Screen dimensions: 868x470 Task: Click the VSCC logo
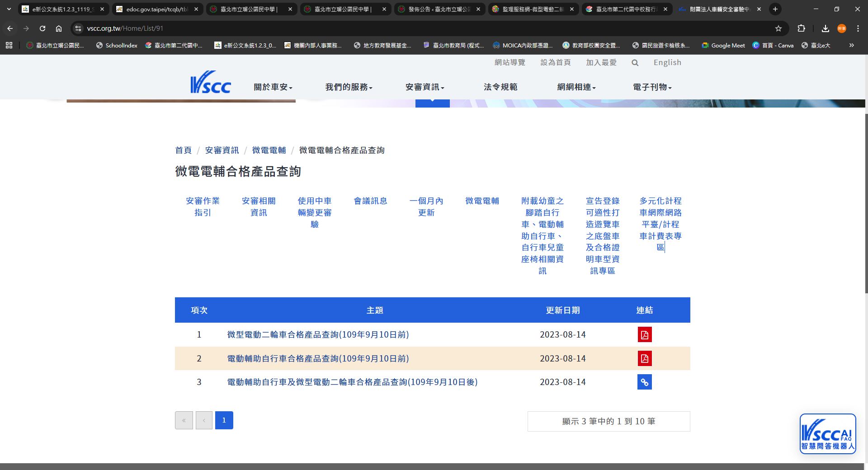(x=211, y=82)
